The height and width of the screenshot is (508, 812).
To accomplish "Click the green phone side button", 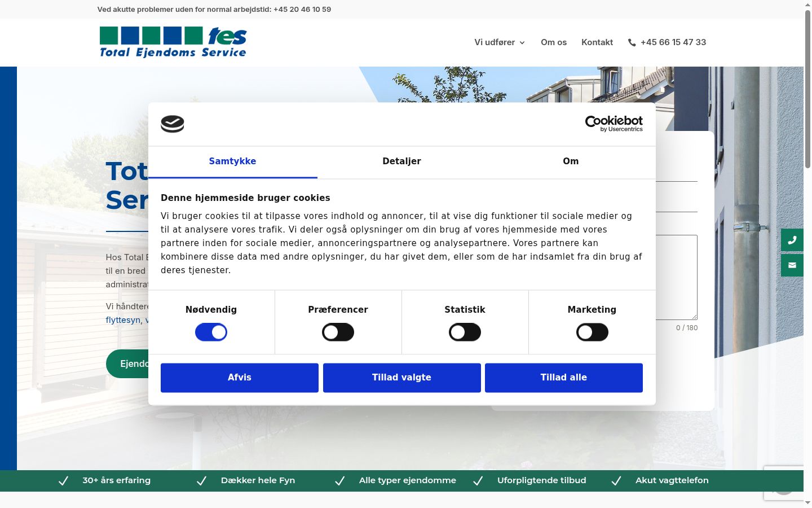I will click(792, 240).
